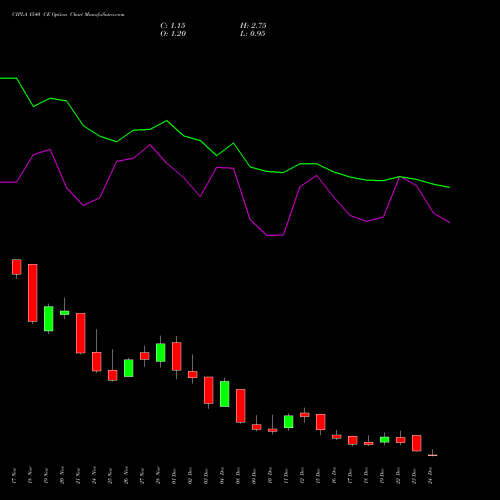This screenshot has height=500, width=500.
Task: Select the green candle above 19 Nov
Action: 49,319
